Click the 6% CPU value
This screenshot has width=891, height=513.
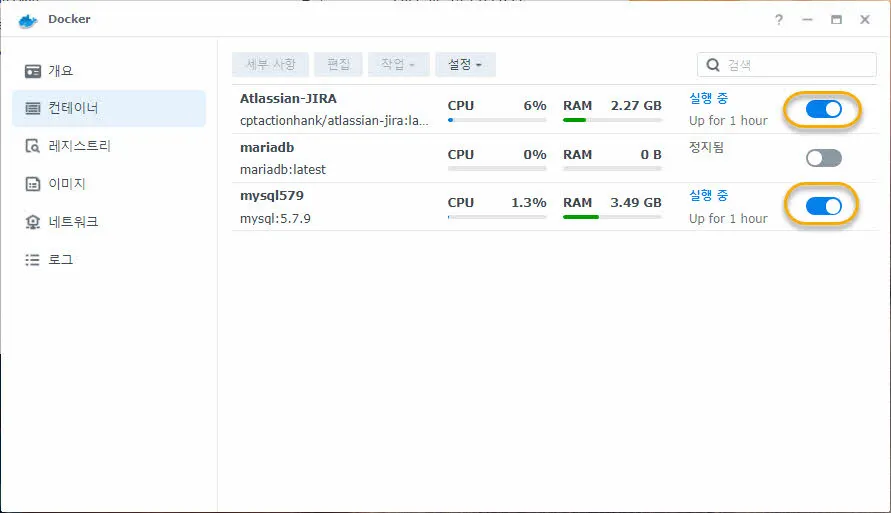[x=535, y=106]
